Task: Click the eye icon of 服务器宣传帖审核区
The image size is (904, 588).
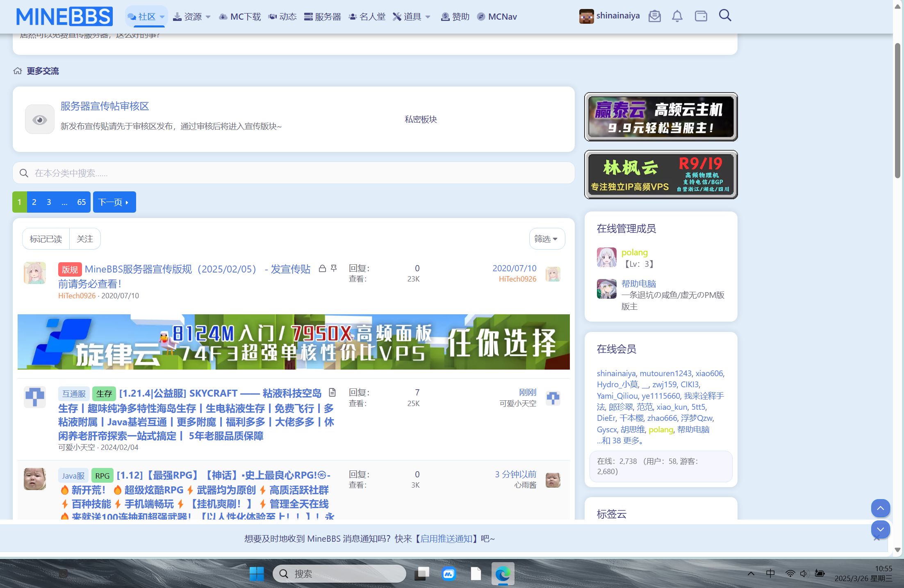Action: click(x=40, y=119)
